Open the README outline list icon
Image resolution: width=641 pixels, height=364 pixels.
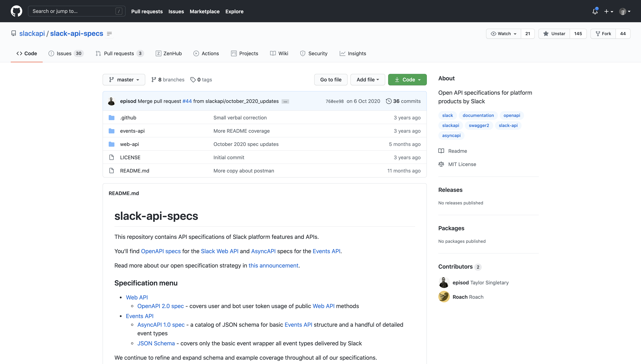click(109, 34)
